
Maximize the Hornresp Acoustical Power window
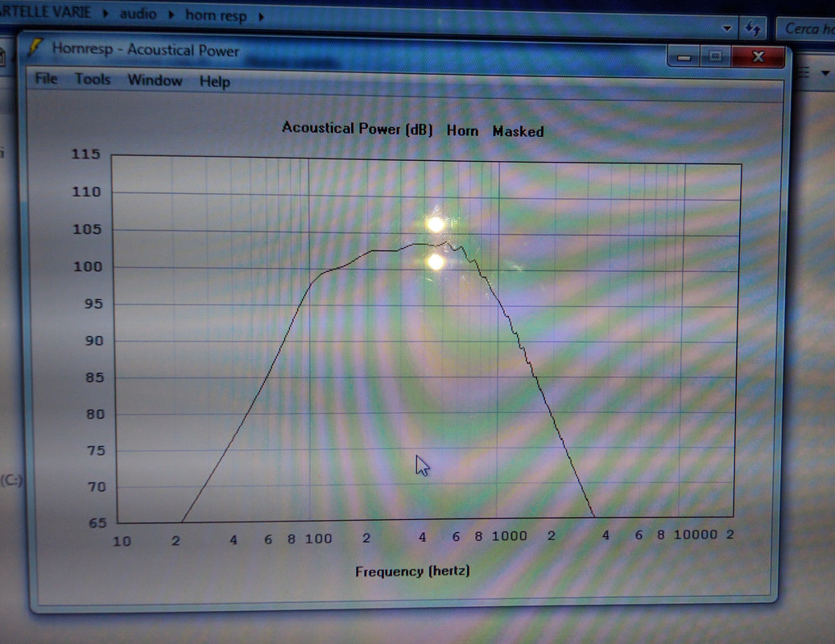(x=715, y=56)
